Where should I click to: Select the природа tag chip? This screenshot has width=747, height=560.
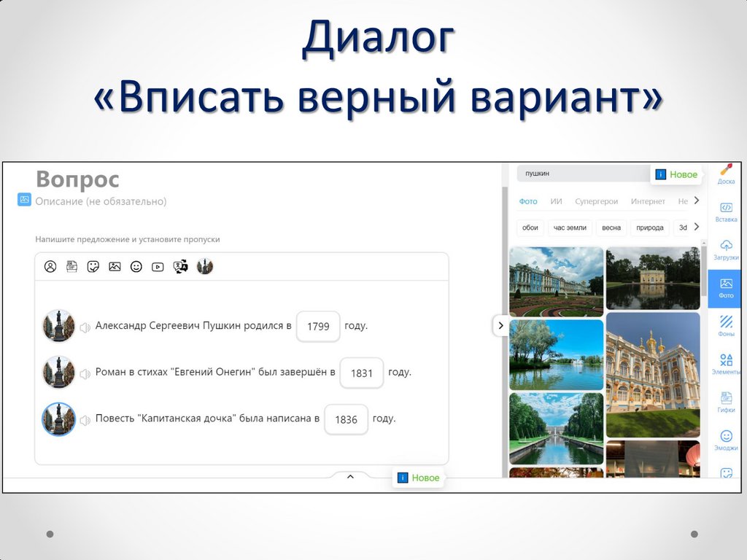(x=650, y=227)
